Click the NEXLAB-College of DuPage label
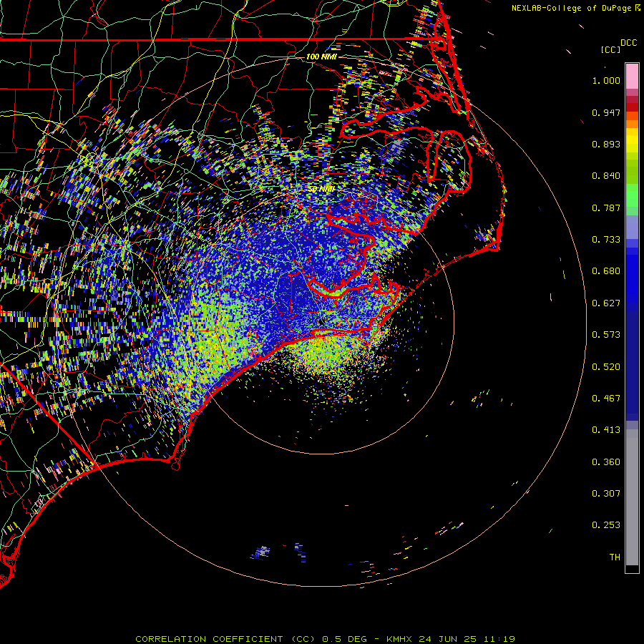 click(x=571, y=8)
